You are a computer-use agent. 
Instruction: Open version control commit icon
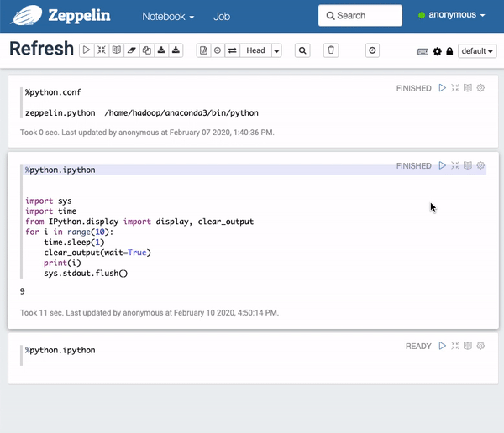click(203, 50)
